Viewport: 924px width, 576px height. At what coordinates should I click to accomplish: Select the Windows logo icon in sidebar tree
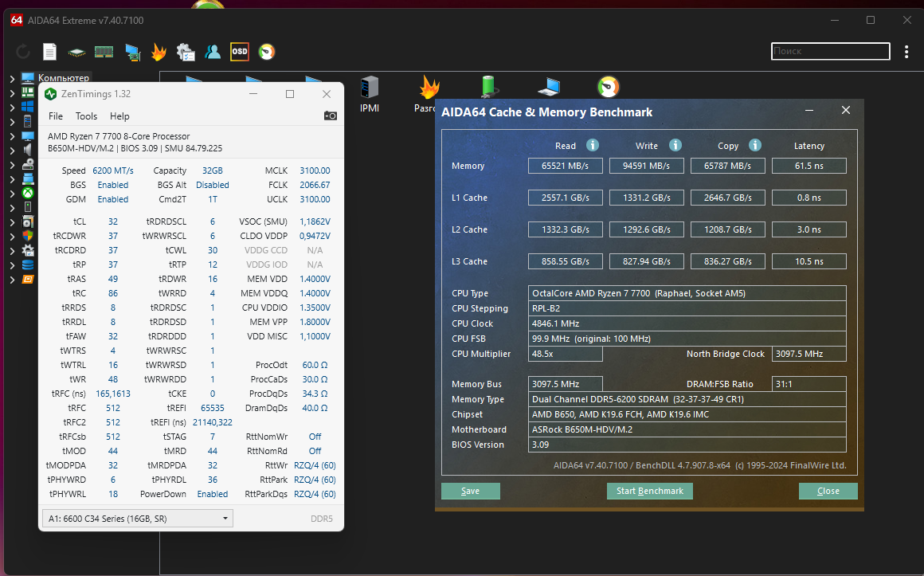point(28,107)
